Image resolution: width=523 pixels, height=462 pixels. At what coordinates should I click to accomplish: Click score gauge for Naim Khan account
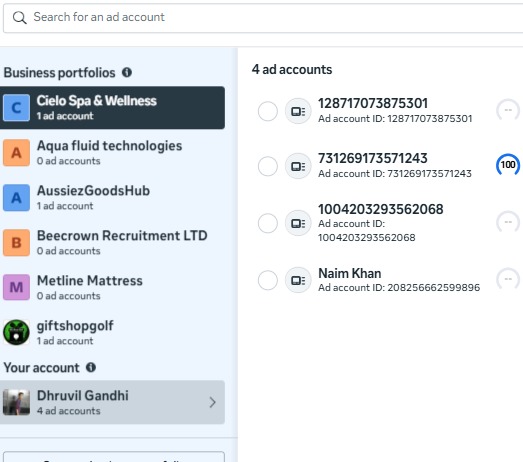[x=508, y=279]
